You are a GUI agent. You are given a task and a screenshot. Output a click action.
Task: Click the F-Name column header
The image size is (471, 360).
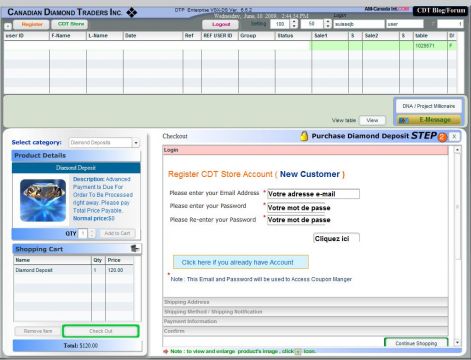coord(68,36)
